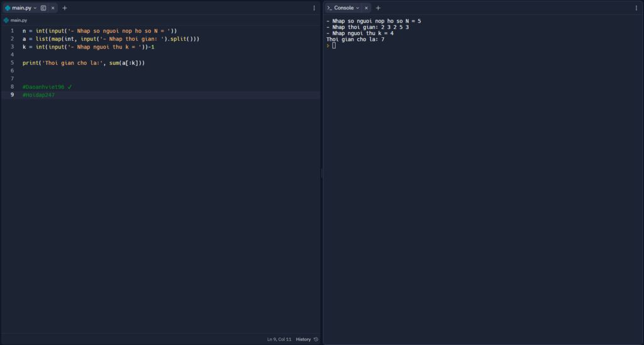Viewport: 644px width, 345px height.
Task: Expand the main.py tab dropdown chevron
Action: point(35,8)
